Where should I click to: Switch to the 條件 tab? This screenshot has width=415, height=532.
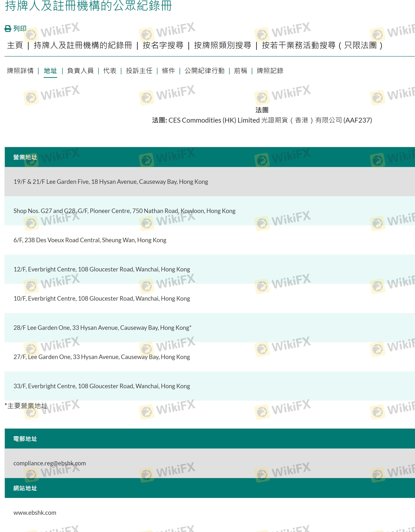pos(169,71)
